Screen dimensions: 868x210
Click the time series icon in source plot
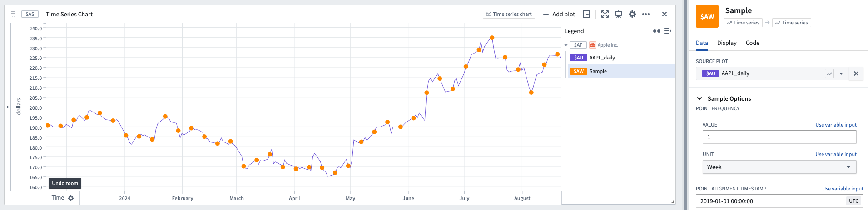tap(829, 73)
